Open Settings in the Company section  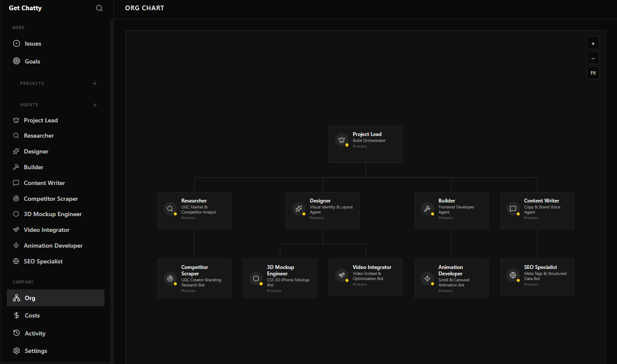click(36, 351)
